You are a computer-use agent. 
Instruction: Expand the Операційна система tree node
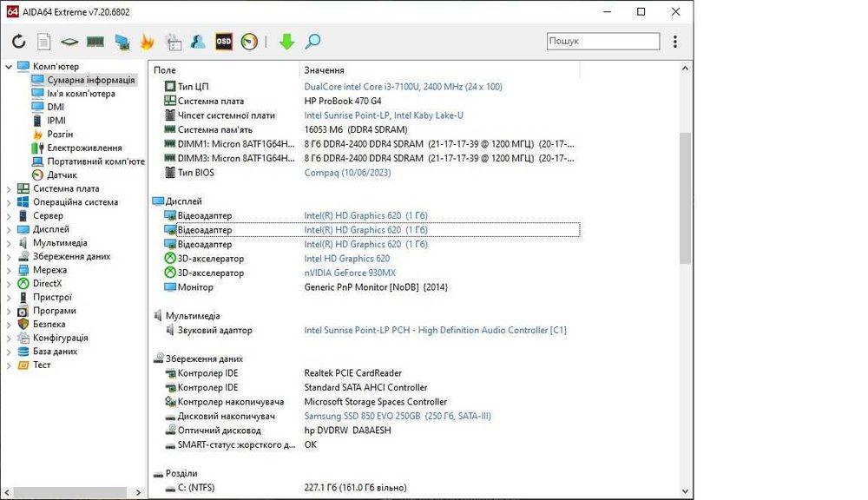[x=9, y=202]
